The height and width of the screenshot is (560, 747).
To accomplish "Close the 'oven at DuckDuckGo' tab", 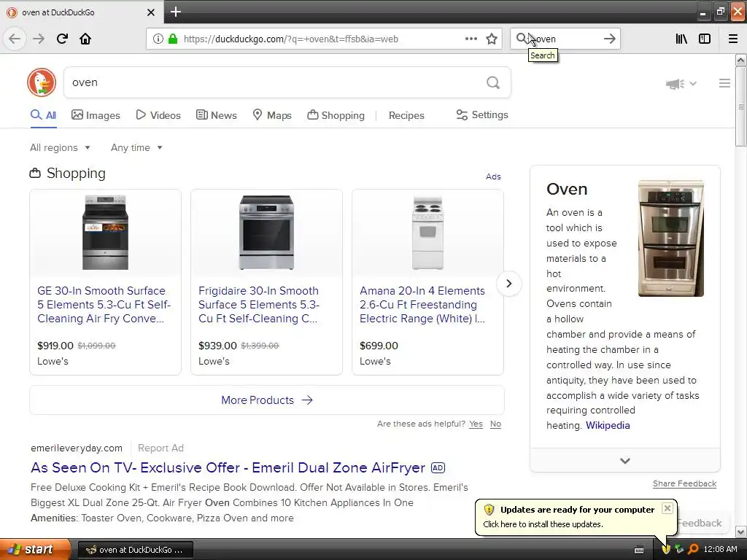I will (x=151, y=12).
